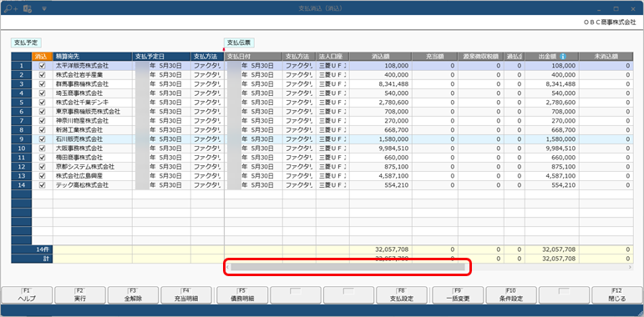Toggle 消込 checkbox for 大阪事務株式会社
The width and height of the screenshot is (644, 317).
tap(42, 148)
